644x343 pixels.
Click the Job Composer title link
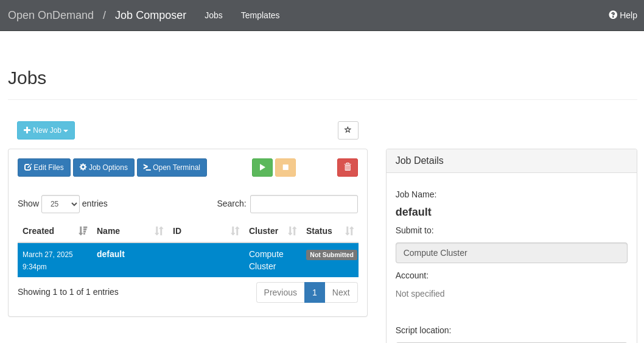coord(150,15)
